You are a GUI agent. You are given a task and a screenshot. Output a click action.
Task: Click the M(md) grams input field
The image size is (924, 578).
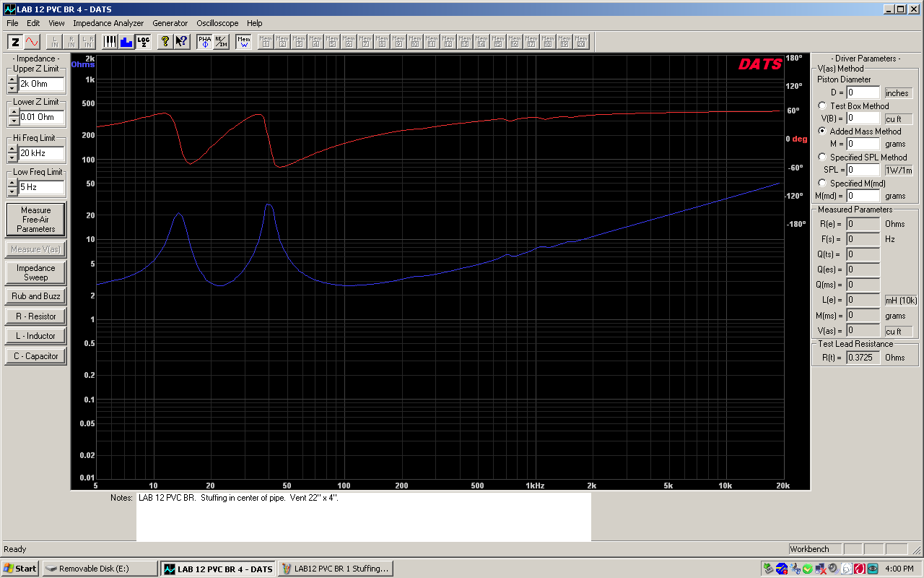coord(863,196)
